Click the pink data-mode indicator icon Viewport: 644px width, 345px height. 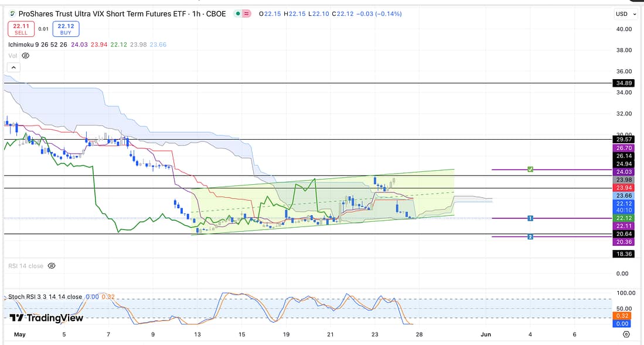click(247, 13)
